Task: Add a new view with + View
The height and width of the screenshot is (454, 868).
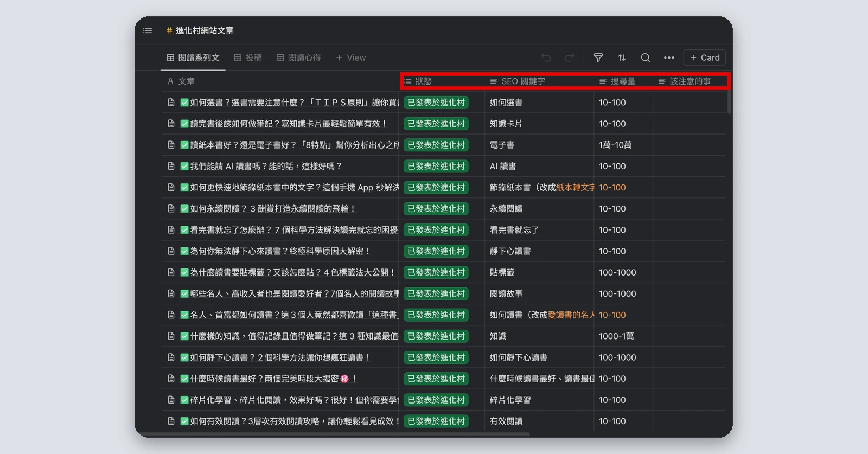Action: coord(350,57)
